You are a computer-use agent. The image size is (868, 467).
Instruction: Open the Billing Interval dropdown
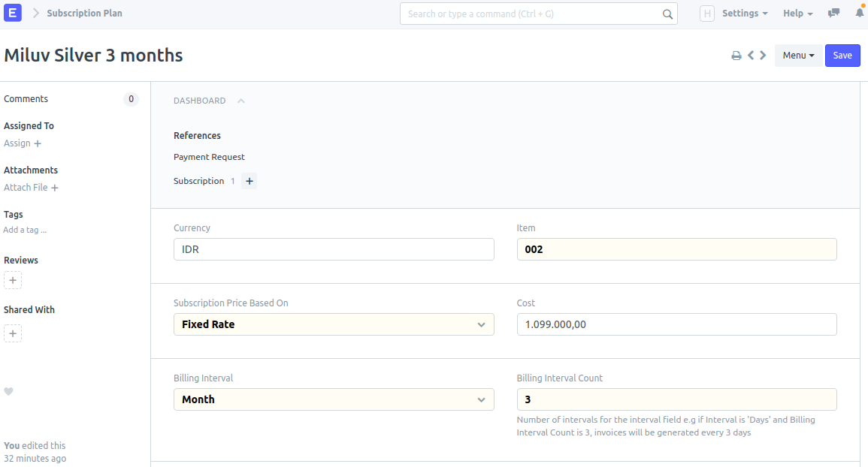click(334, 399)
